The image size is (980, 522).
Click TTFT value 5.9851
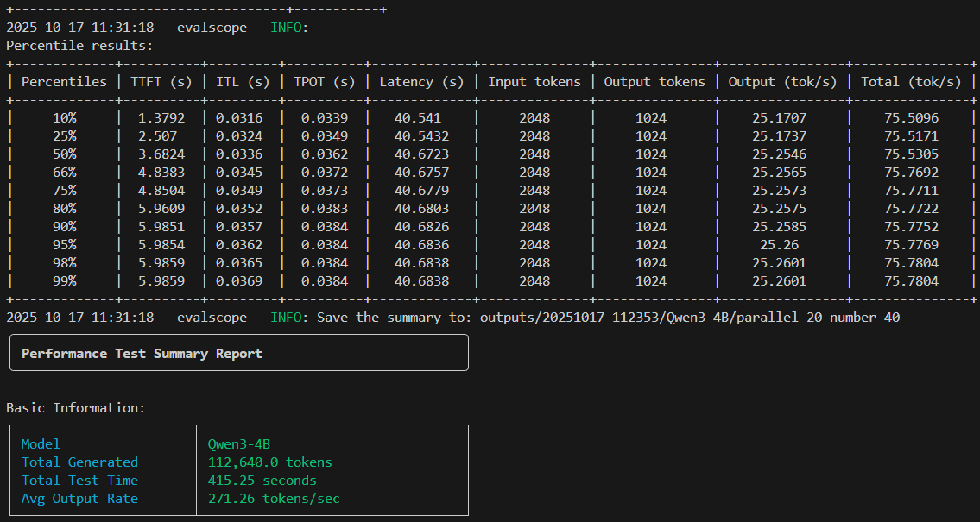point(161,227)
